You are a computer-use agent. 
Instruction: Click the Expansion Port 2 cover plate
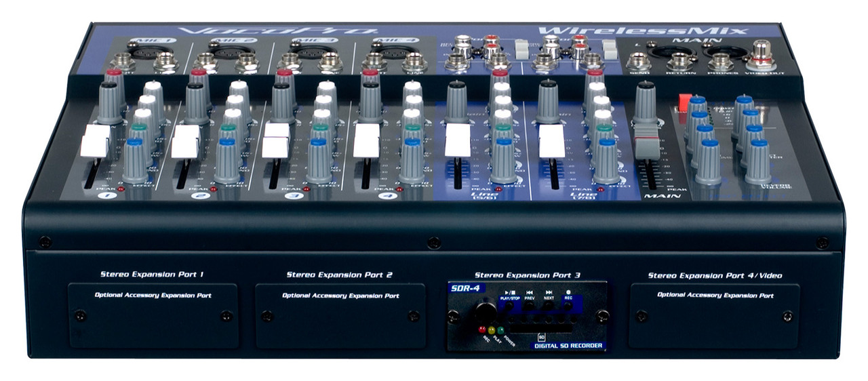(340, 316)
